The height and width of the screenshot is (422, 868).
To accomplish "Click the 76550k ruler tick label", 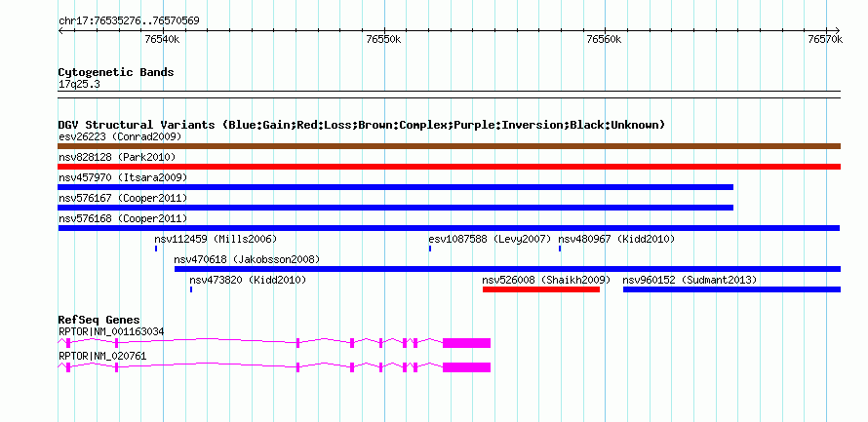I will [383, 39].
